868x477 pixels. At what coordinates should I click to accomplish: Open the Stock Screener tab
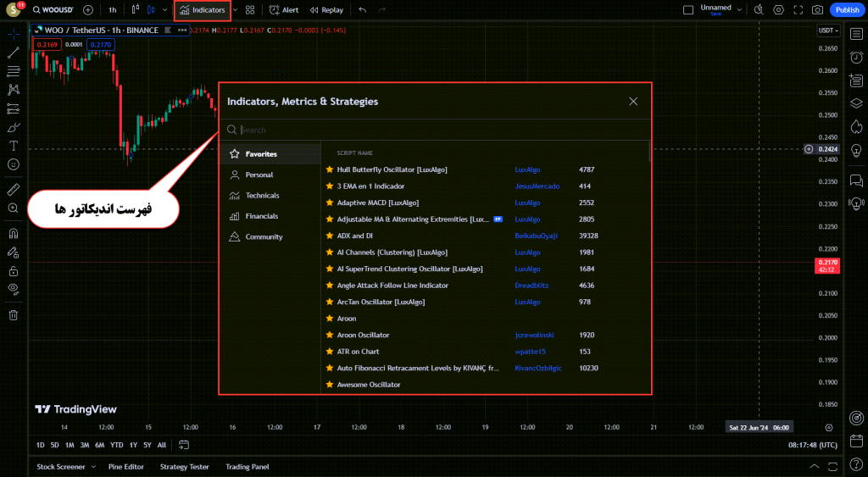[x=61, y=467]
